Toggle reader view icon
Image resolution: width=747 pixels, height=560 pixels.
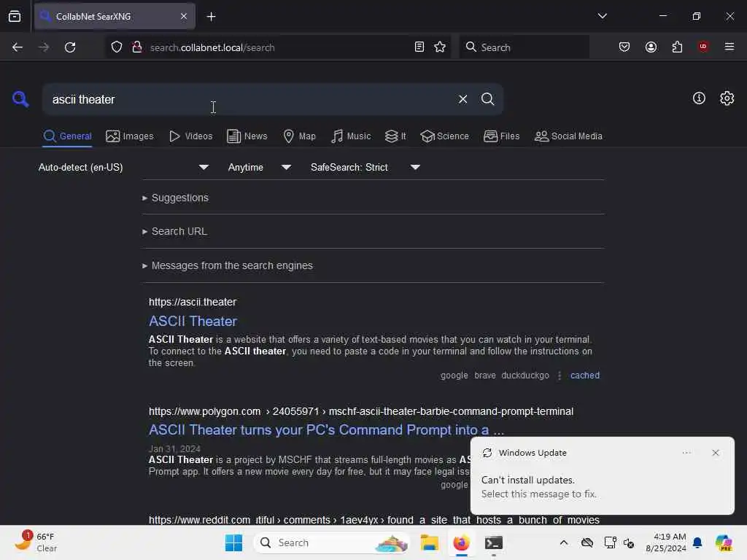[x=419, y=47]
